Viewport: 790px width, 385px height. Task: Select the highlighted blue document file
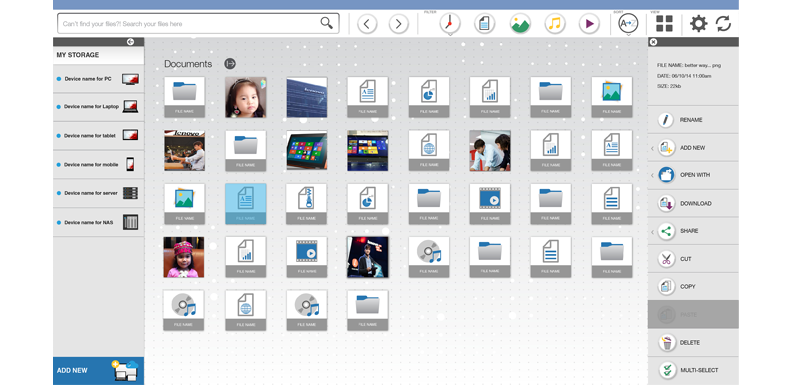245,204
